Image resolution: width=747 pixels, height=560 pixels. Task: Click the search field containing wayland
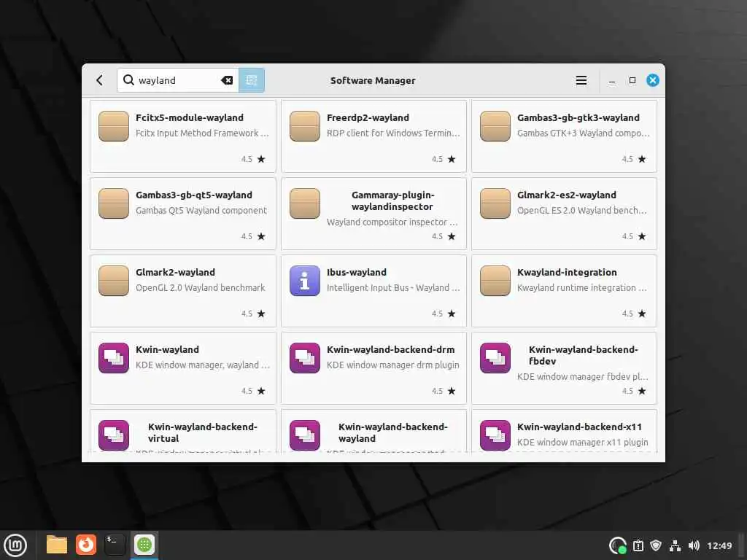[178, 80]
